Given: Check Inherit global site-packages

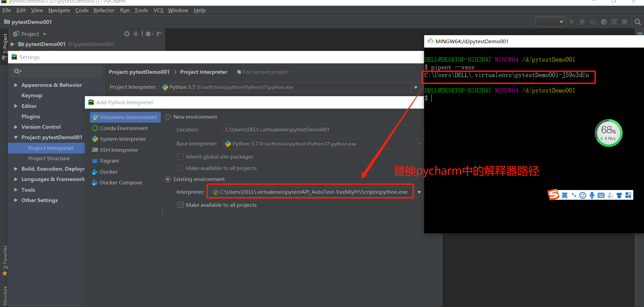Looking at the screenshot, I should pos(181,157).
